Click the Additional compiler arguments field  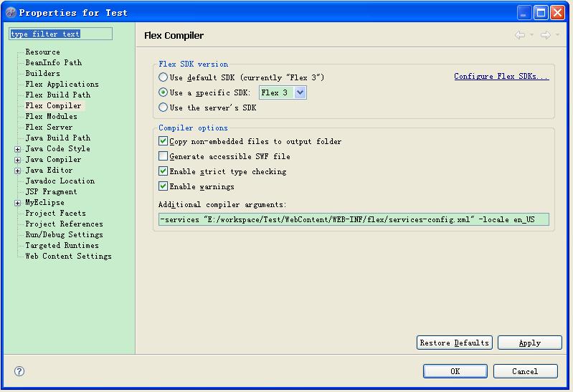(x=354, y=219)
